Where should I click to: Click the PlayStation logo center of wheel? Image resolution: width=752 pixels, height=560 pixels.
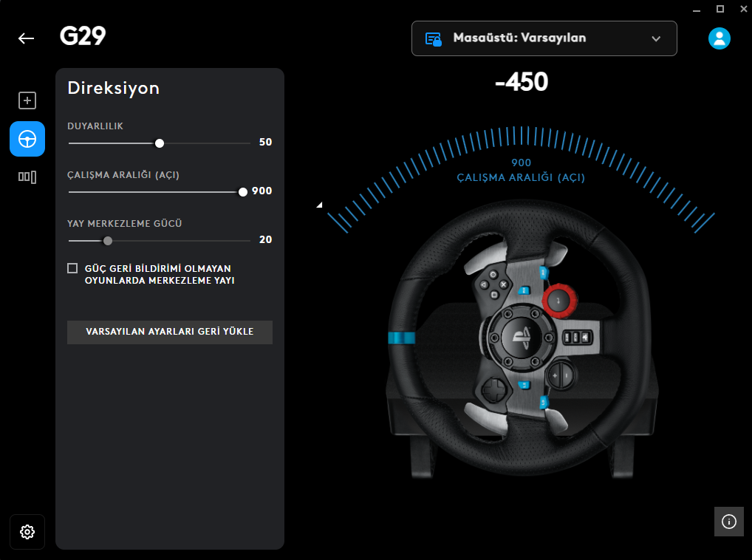point(522,338)
